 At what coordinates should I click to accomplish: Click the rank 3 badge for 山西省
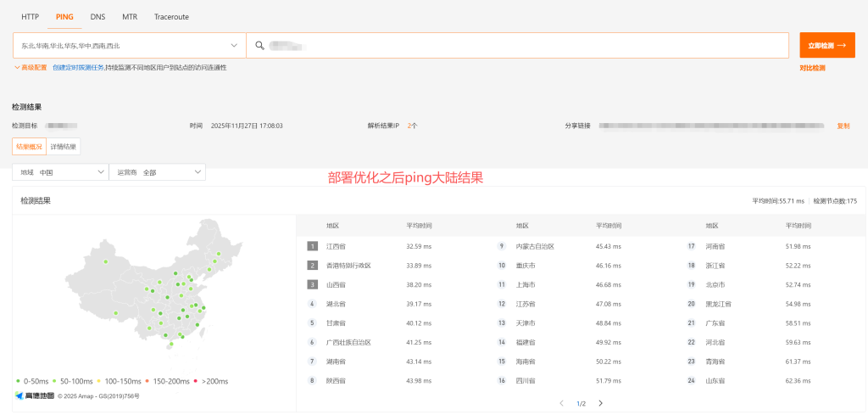click(312, 284)
